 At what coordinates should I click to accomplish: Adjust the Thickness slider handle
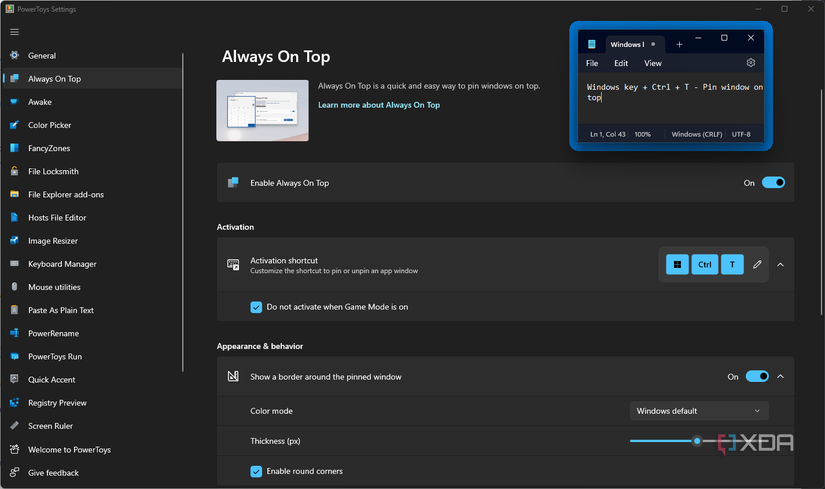697,441
